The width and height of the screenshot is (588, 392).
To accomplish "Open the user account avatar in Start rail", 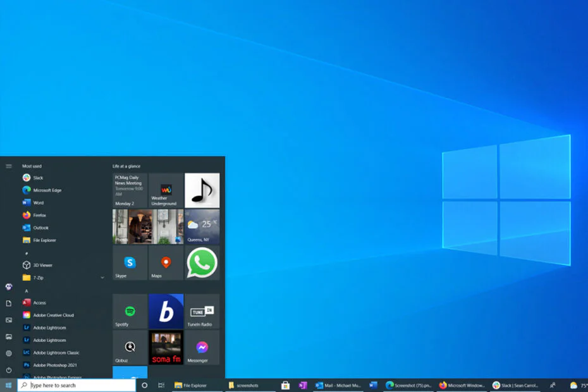I will pos(9,287).
